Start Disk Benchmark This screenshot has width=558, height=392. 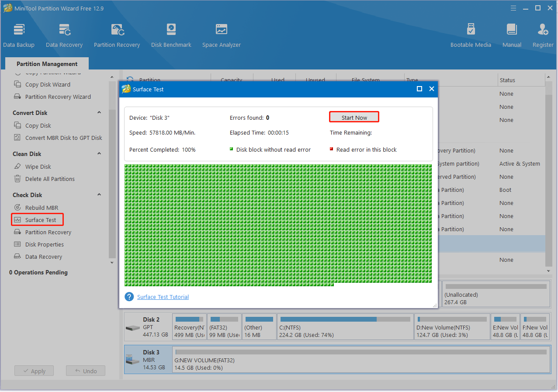click(171, 36)
